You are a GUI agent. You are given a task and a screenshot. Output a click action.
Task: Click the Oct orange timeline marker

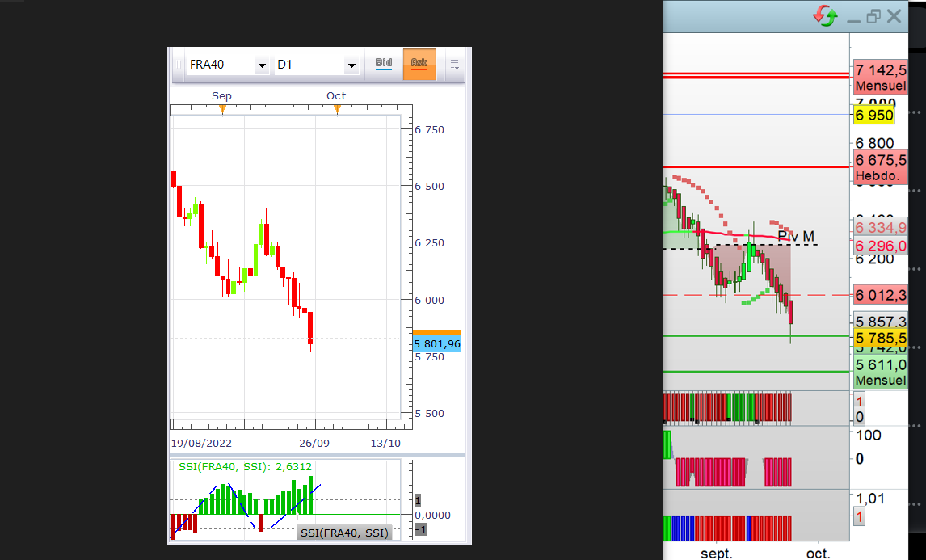coord(337,108)
